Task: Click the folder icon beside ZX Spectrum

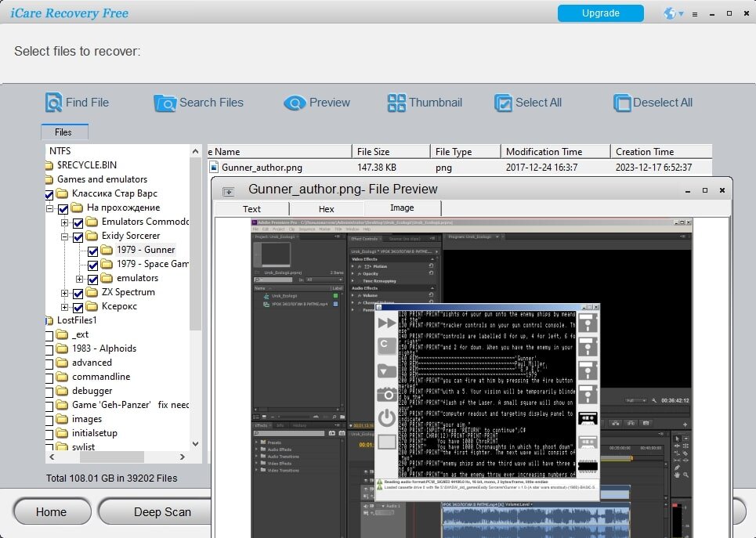Action: tap(92, 291)
